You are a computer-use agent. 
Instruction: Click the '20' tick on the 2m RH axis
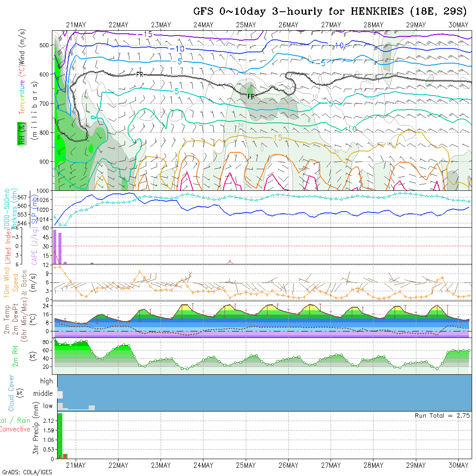45,367
